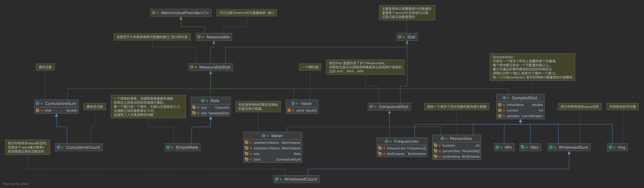Click the Powered by yFiles label
Screen dimensions: 644x188
click(15, 184)
